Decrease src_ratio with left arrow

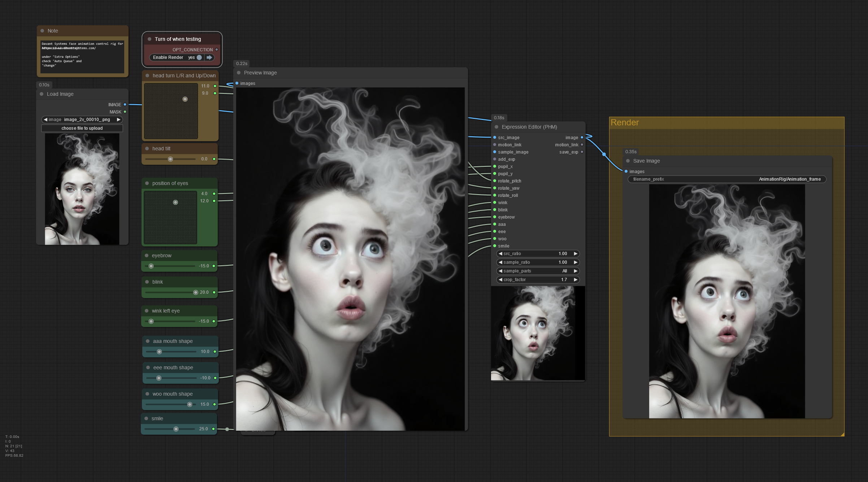(500, 254)
